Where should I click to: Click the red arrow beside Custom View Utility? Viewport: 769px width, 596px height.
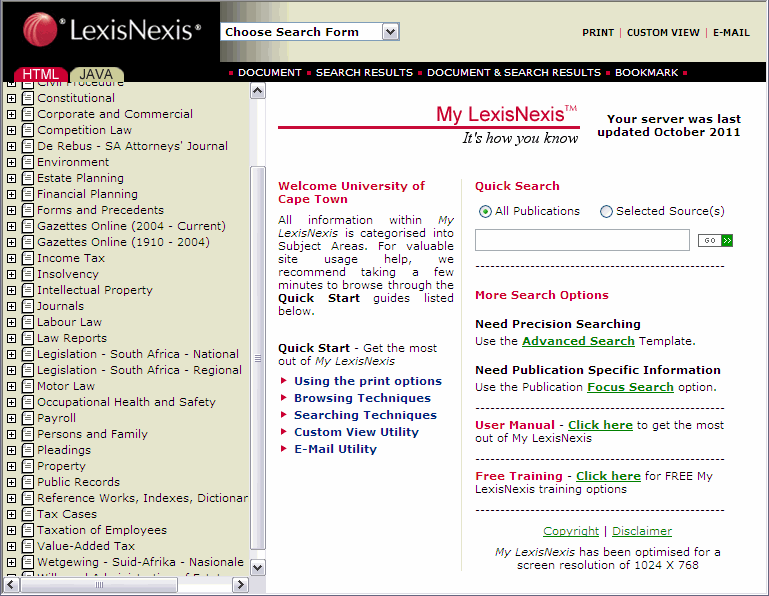(x=283, y=432)
